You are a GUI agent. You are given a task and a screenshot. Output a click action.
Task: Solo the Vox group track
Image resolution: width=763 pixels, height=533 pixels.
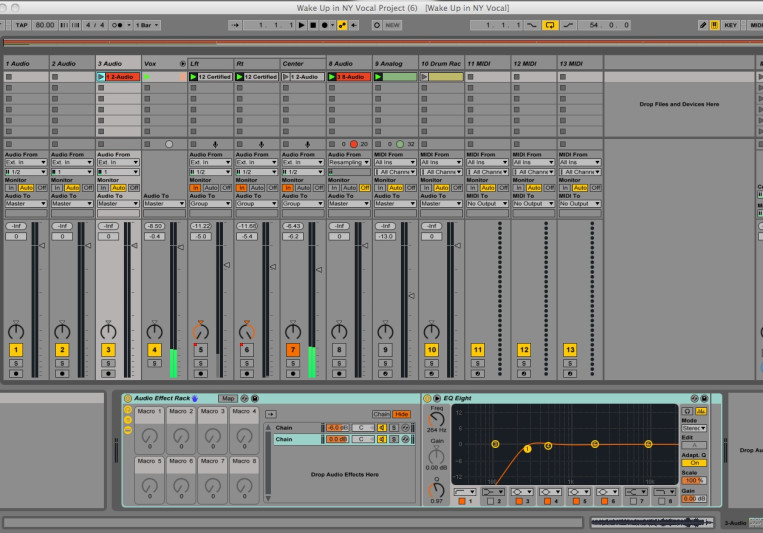click(x=154, y=363)
